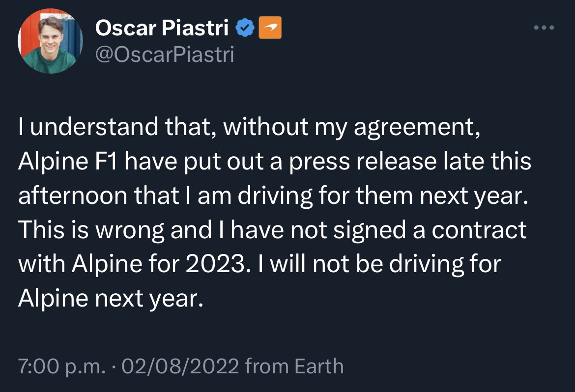Click the display name Oscar Piastri

click(x=162, y=28)
